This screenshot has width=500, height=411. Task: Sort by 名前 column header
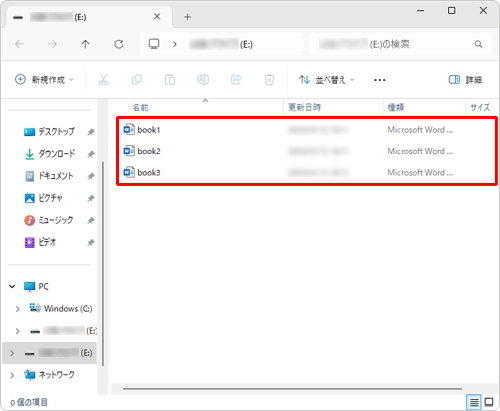[x=140, y=107]
